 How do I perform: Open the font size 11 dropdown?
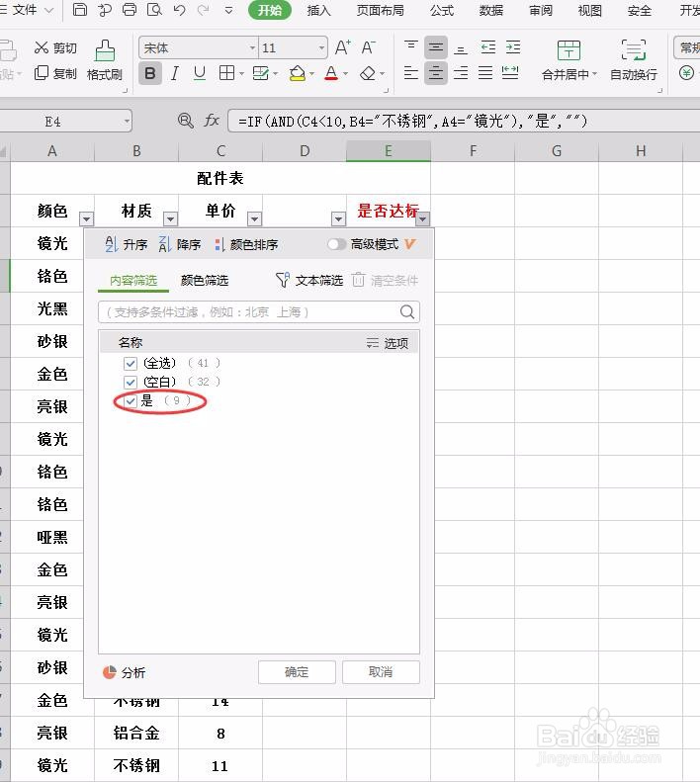coord(321,47)
